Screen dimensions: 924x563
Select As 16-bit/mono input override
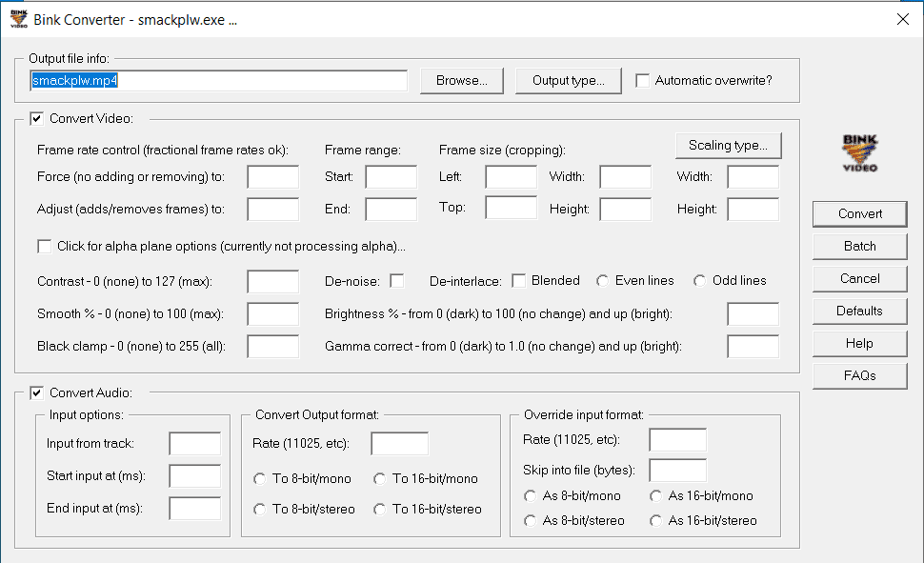(656, 496)
